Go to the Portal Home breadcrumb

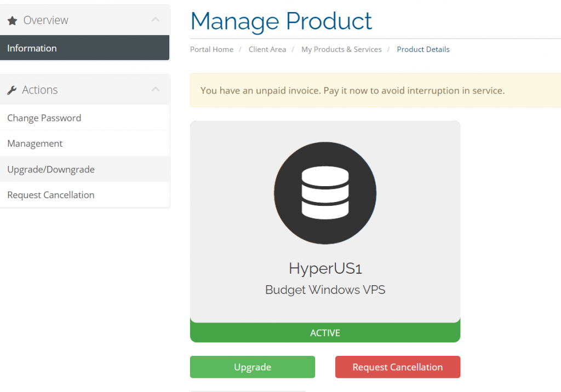[x=211, y=49]
